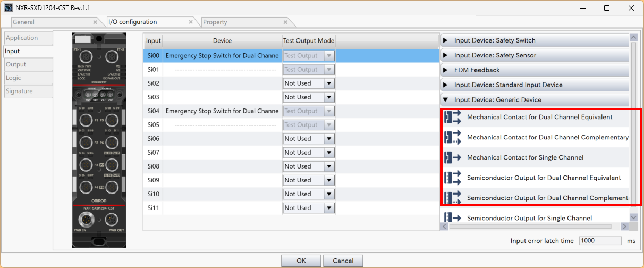Screen dimensions: 644x268
Task: Open the Output side tab
Action: pyautogui.click(x=28, y=65)
